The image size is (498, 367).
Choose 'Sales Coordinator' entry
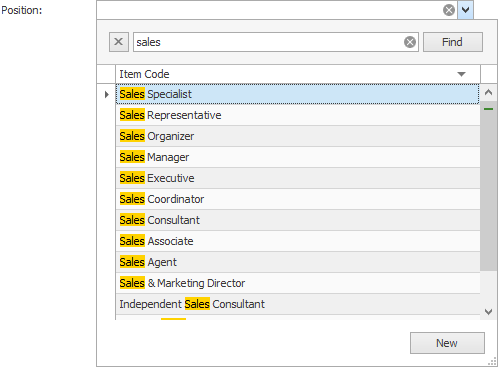[298, 199]
